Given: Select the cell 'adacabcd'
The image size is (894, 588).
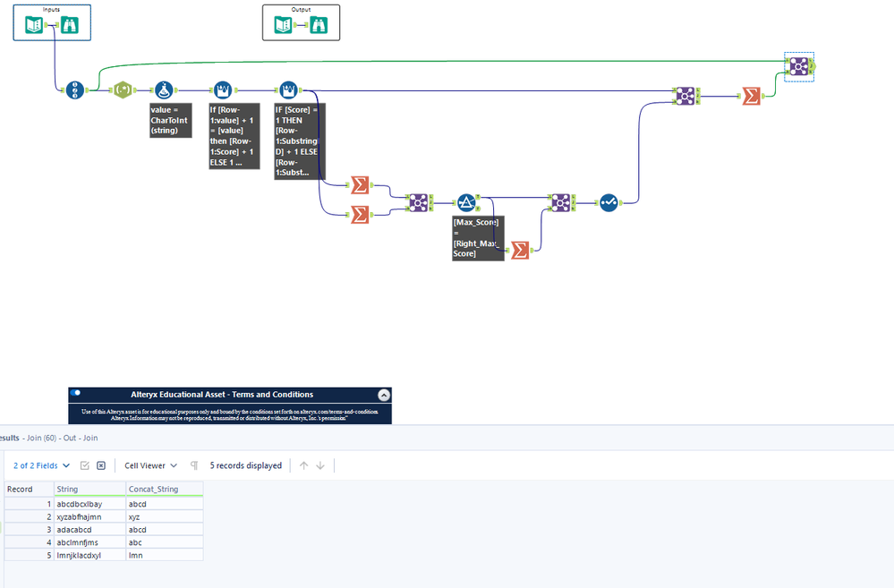Looking at the screenshot, I should point(90,530).
